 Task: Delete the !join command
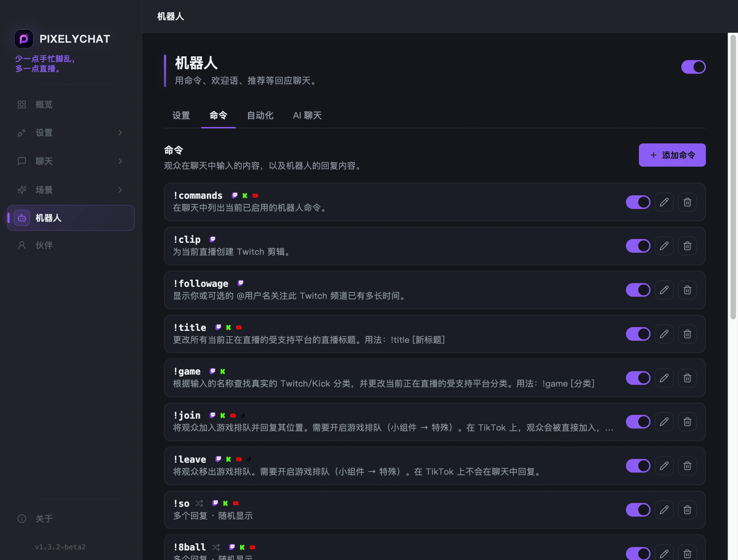pos(687,422)
